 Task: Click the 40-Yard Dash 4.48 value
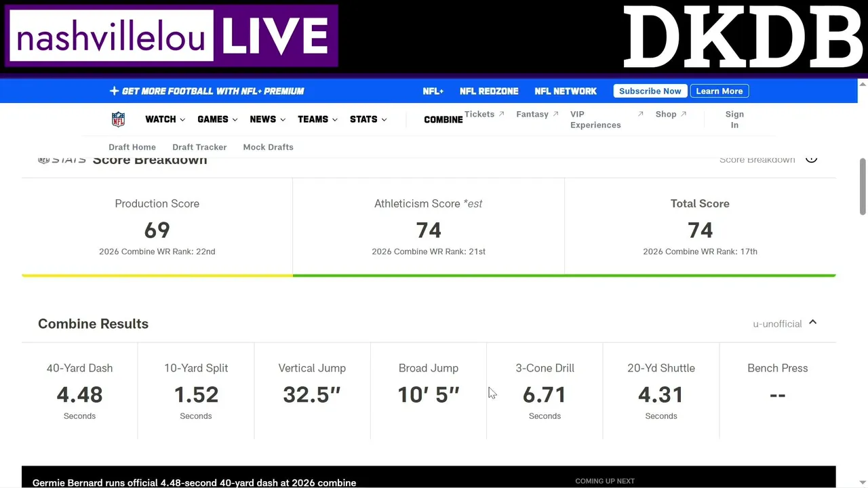point(79,394)
